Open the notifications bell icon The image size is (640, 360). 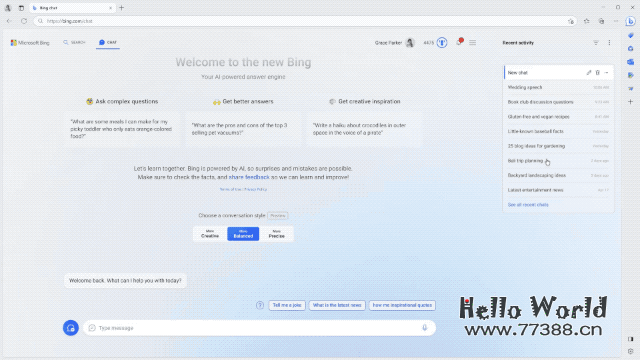tap(460, 42)
